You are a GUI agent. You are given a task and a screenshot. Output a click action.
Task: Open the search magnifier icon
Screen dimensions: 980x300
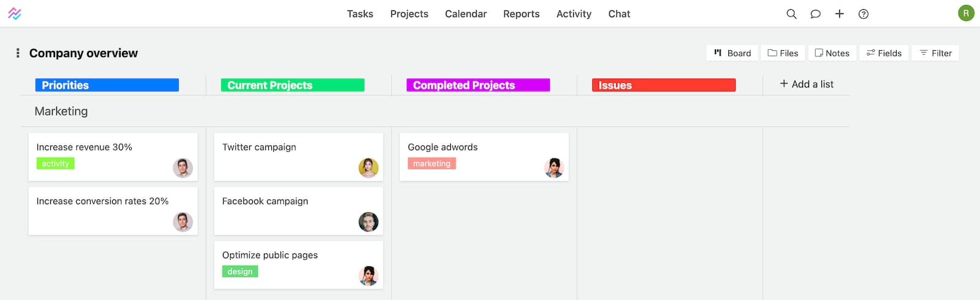tap(791, 13)
